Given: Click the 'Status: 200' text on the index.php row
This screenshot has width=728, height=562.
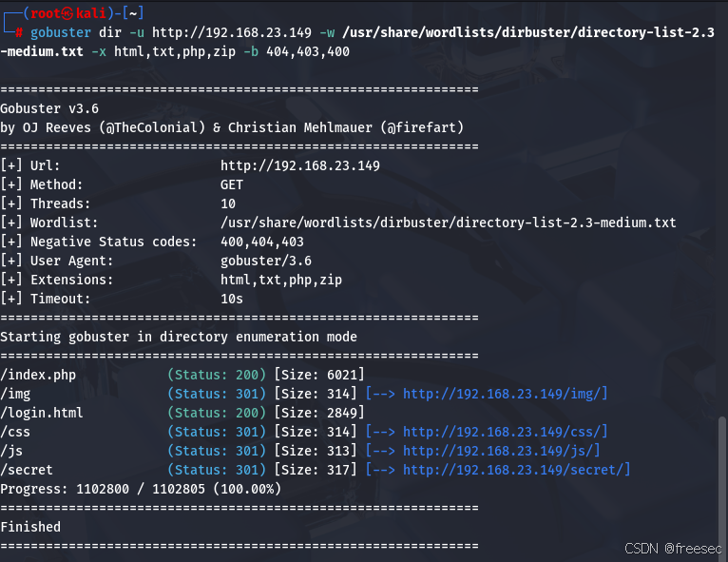Looking at the screenshot, I should point(217,375).
